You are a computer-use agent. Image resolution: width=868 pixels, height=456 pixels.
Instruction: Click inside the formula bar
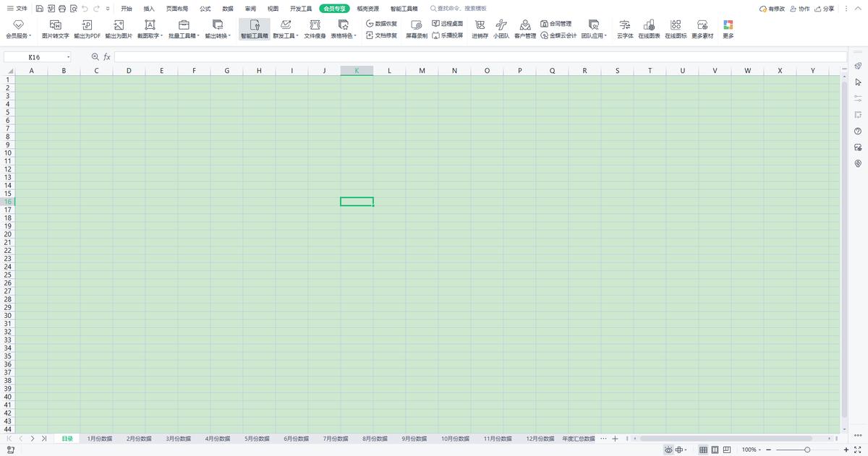(x=289, y=56)
